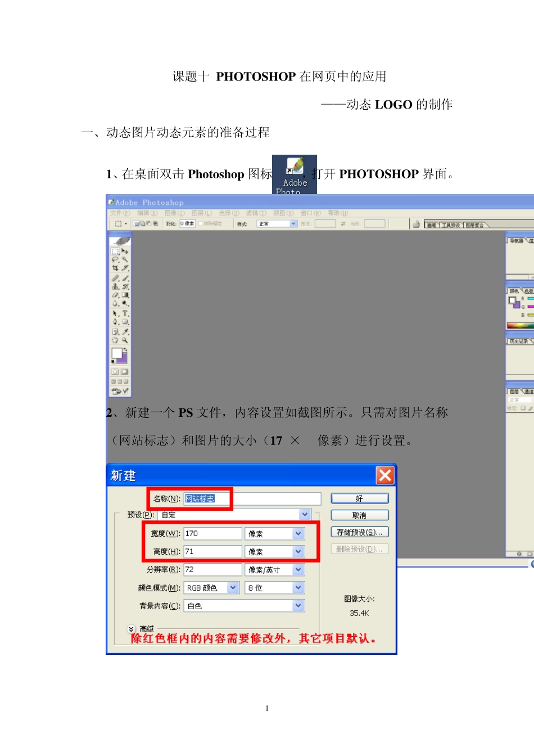The image size is (534, 756).
Task: Open the 帮助 menu
Action: (338, 213)
